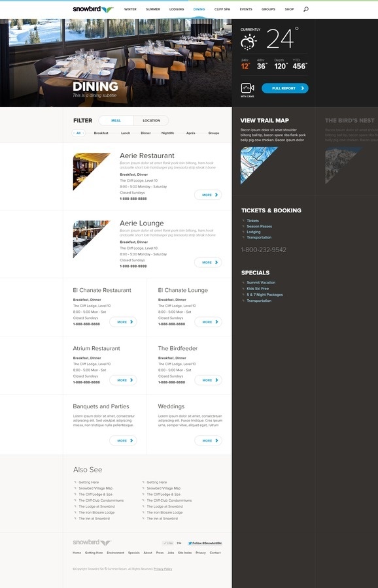Click the Aerie Restaurant title
The height and width of the screenshot is (588, 378).
pyautogui.click(x=147, y=155)
